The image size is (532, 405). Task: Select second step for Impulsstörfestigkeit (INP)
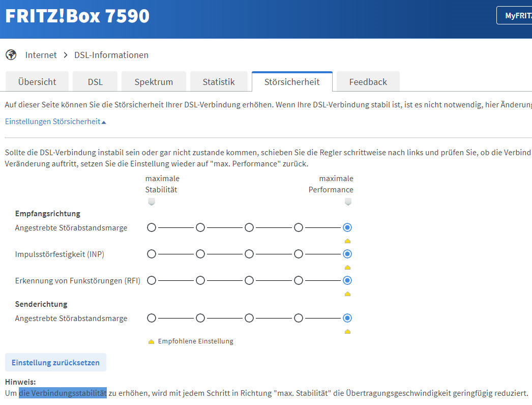[x=200, y=254]
